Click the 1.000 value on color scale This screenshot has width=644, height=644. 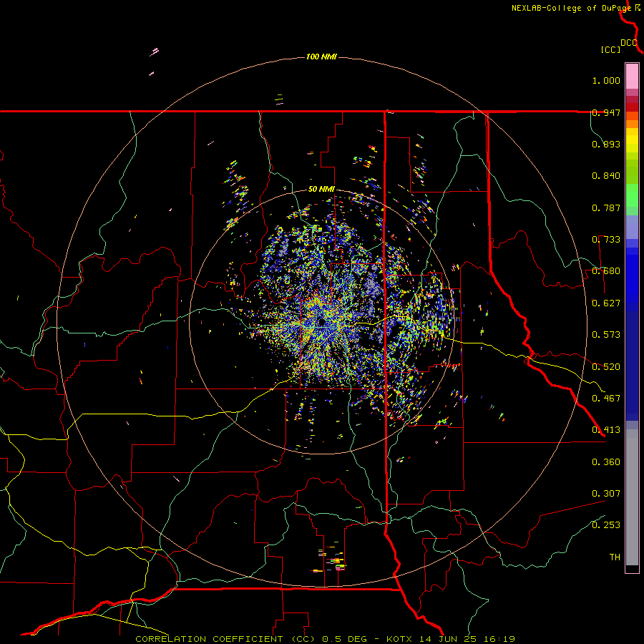tap(606, 80)
